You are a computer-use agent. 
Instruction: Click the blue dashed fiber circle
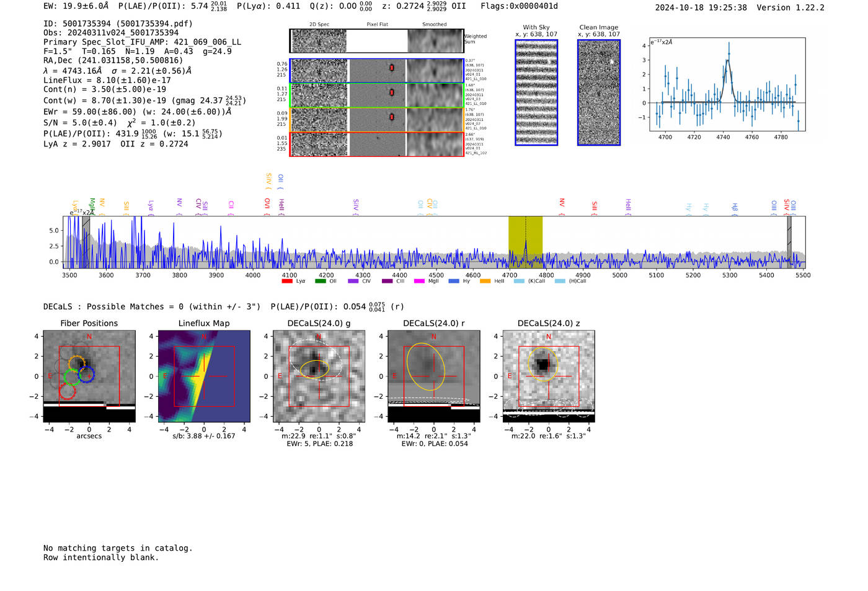coord(86,375)
